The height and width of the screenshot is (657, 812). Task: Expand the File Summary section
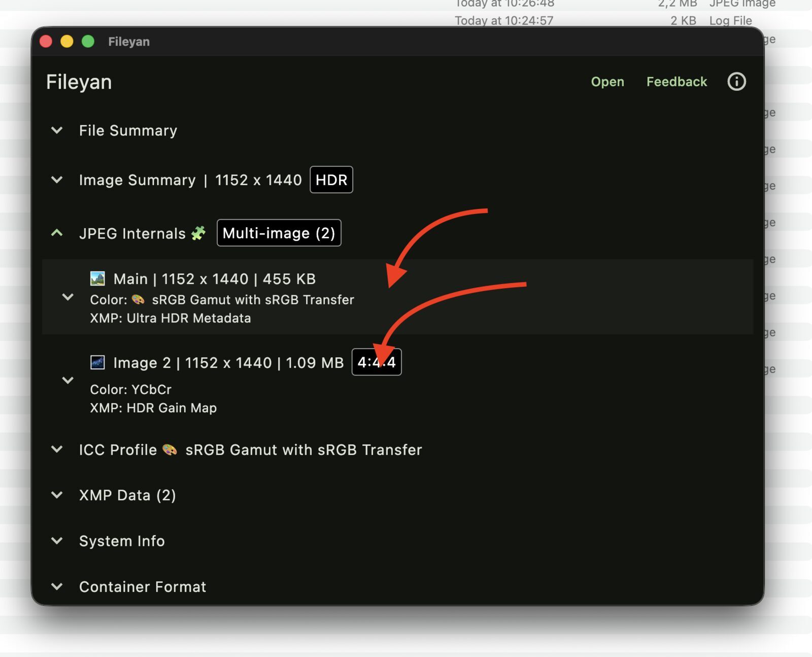[x=57, y=130]
